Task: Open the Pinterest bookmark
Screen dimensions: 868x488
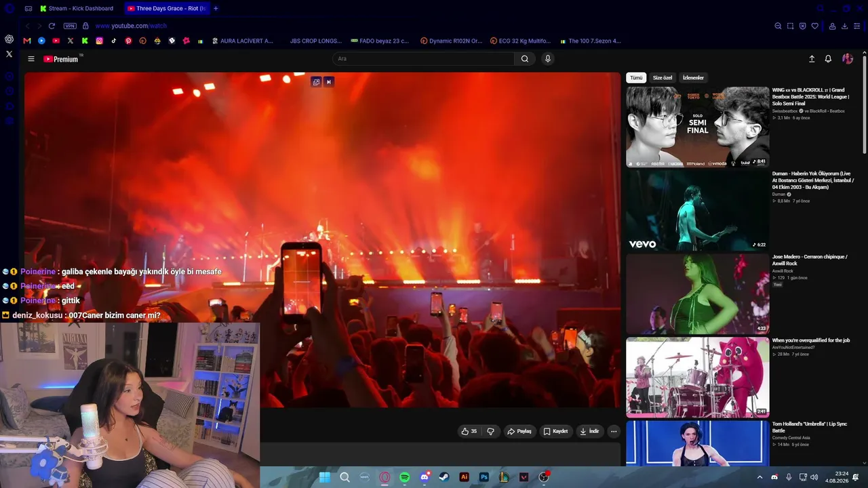Action: point(128,41)
